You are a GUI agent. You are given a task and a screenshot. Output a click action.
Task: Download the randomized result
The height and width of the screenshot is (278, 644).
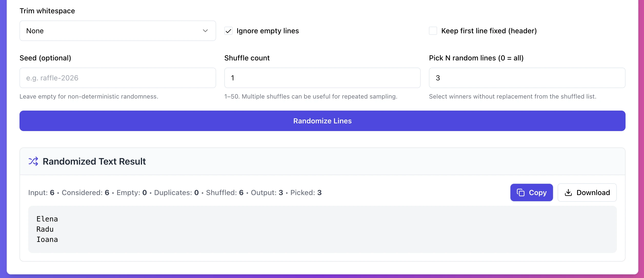pos(587,193)
